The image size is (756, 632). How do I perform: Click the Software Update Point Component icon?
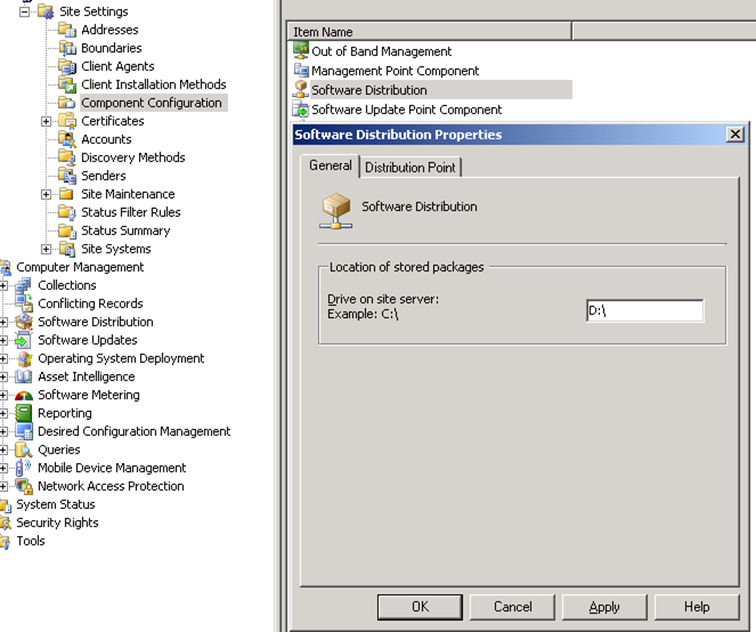[x=301, y=109]
